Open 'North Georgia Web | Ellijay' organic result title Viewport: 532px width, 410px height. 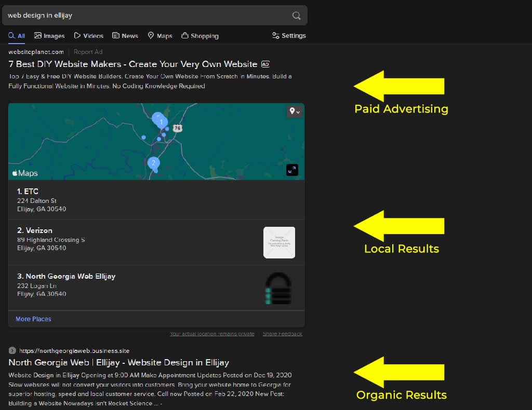click(119, 363)
